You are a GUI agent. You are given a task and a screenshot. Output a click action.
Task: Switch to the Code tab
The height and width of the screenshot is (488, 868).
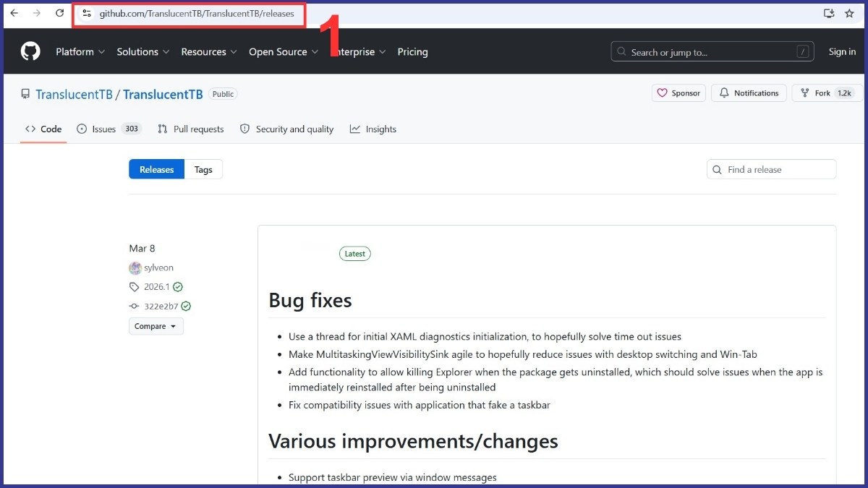coord(43,129)
